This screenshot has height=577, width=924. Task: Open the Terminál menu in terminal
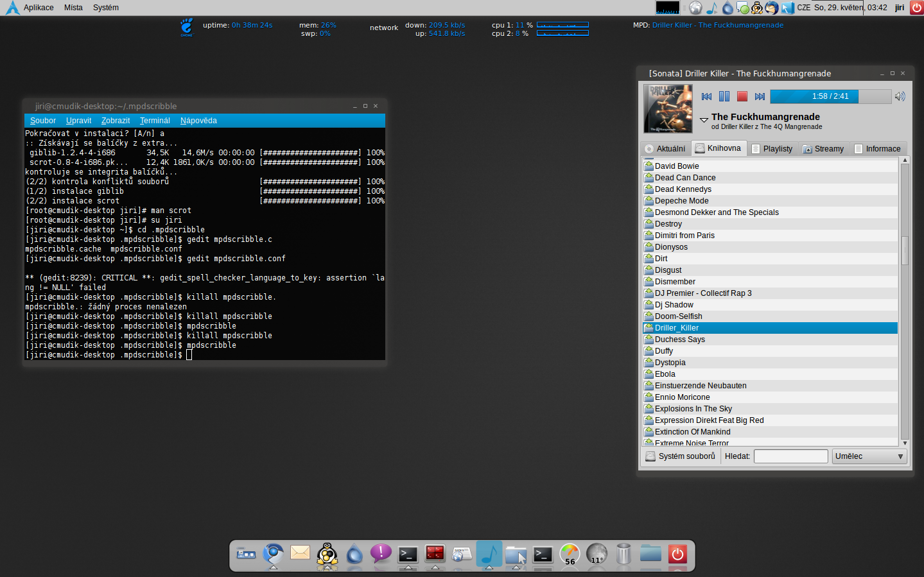[x=155, y=121]
